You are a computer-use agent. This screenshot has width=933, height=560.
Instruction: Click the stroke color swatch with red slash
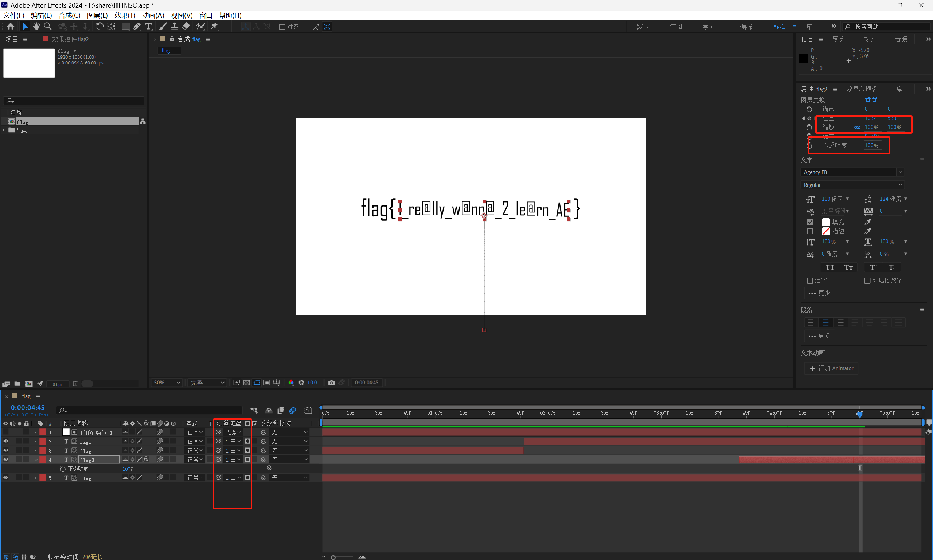826,231
